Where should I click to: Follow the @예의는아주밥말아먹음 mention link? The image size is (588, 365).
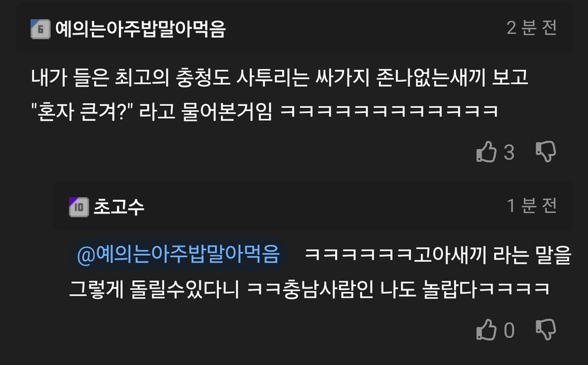click(178, 254)
